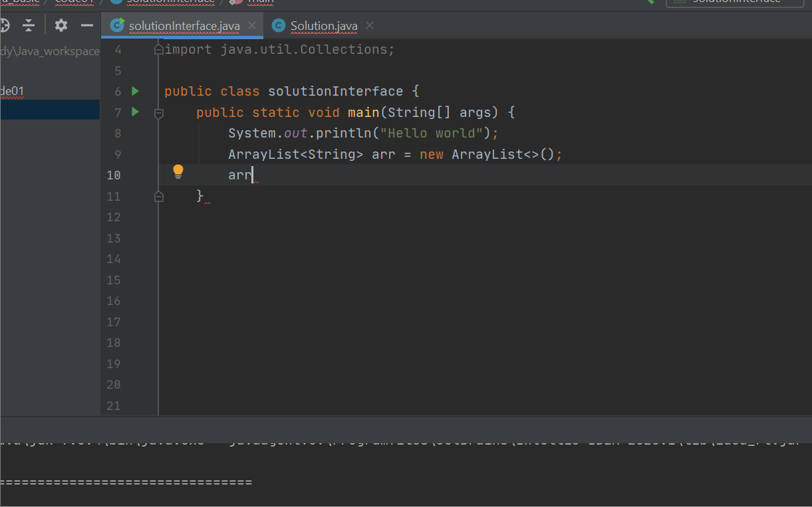Run main method from line 7 gutter
The height and width of the screenshot is (507, 812).
(136, 112)
